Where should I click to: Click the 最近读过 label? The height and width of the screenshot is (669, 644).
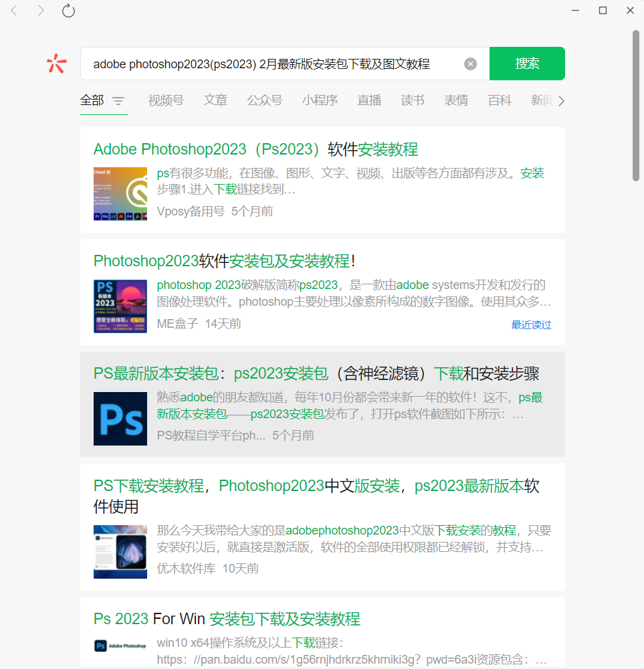click(531, 324)
